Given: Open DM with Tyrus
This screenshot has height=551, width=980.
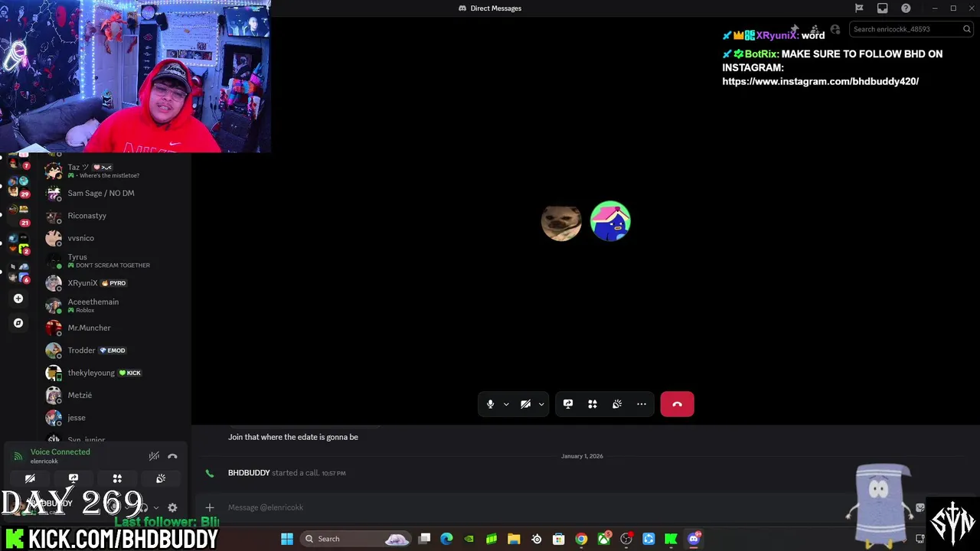Looking at the screenshot, I should 115,261.
